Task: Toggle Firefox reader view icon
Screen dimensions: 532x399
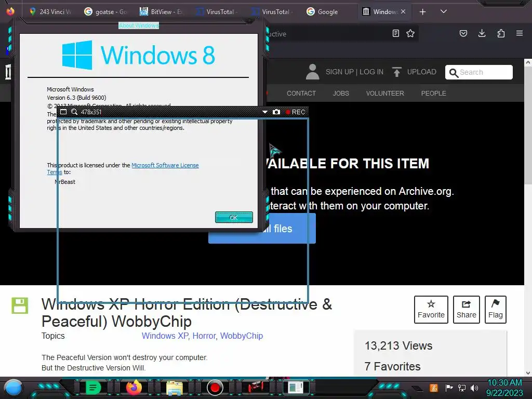Action: (x=395, y=33)
